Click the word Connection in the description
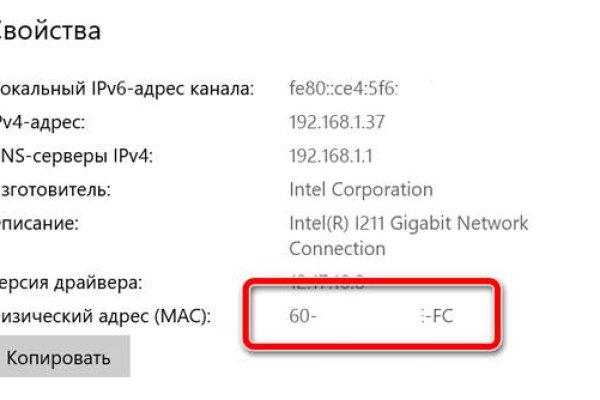Screen dimensions: 600x400 336,247
